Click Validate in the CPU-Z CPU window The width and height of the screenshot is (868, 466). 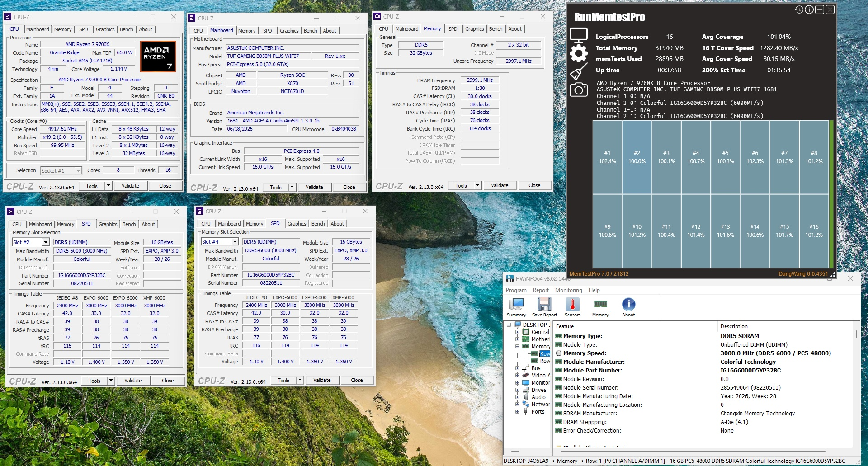pyautogui.click(x=130, y=186)
